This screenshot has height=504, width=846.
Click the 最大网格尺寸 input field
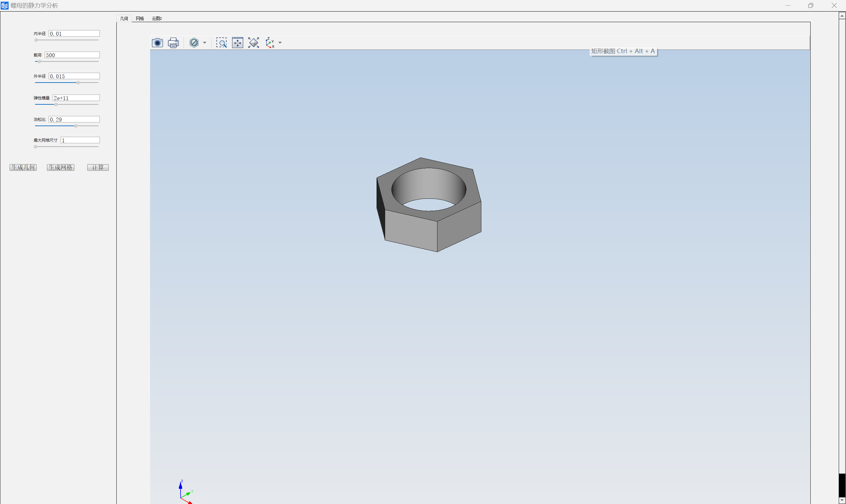point(80,140)
